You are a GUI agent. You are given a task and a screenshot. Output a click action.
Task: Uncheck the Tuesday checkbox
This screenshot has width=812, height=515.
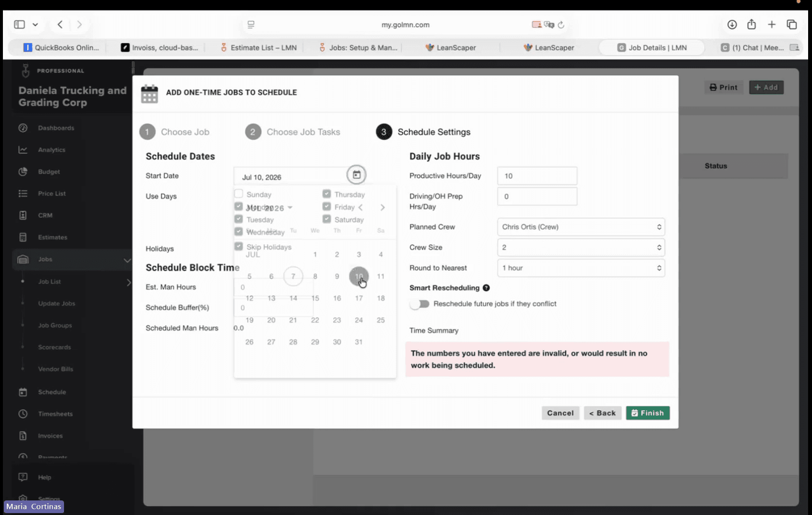click(239, 219)
